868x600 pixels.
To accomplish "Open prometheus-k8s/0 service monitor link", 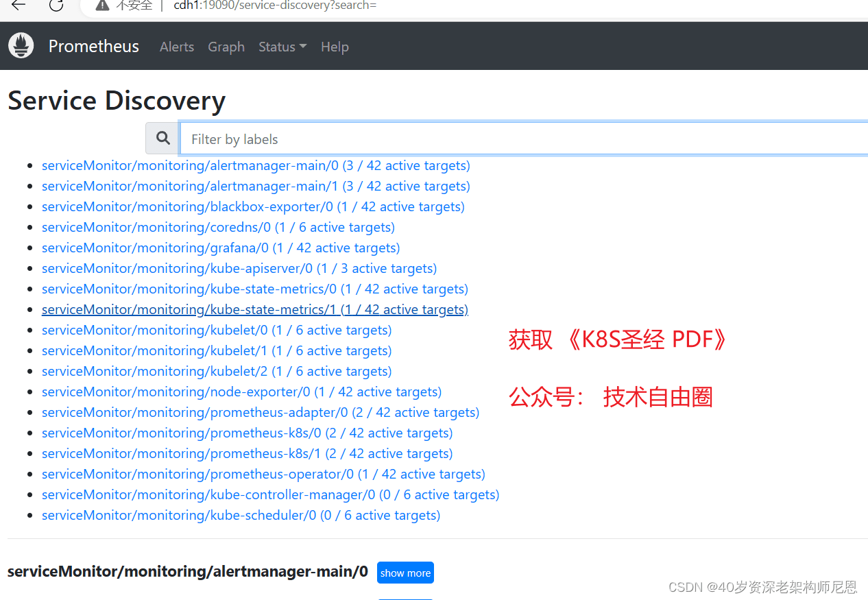I will (248, 433).
